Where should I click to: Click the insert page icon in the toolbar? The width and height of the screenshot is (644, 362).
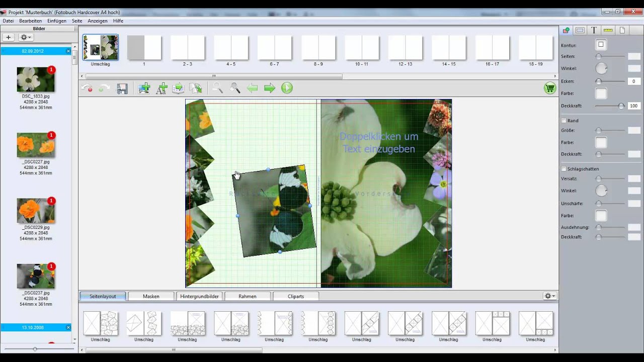pos(178,88)
